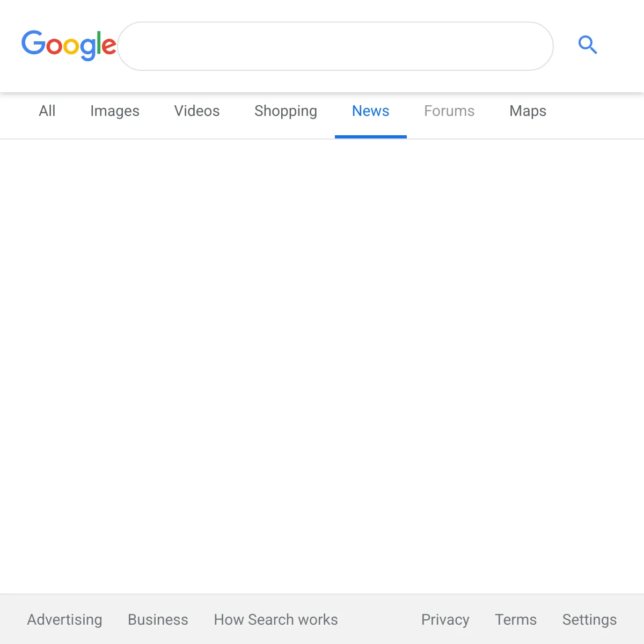Screen dimensions: 644x644
Task: View the Terms footer link
Action: [x=515, y=619]
